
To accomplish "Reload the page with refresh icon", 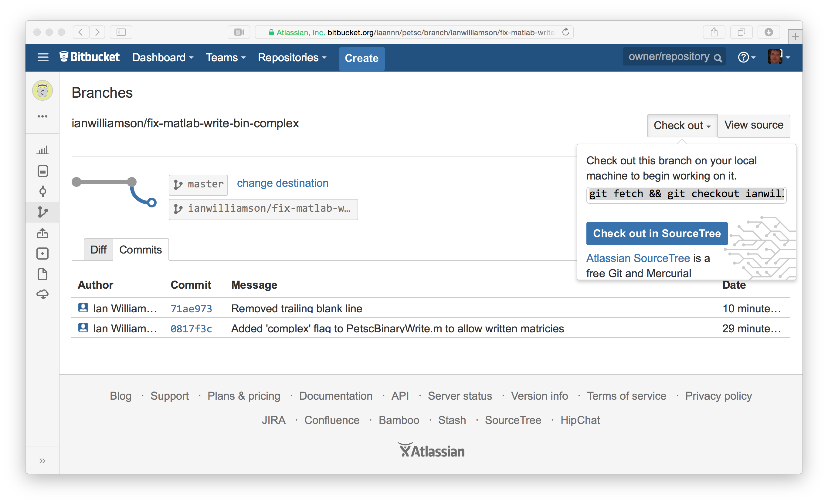I will (565, 32).
